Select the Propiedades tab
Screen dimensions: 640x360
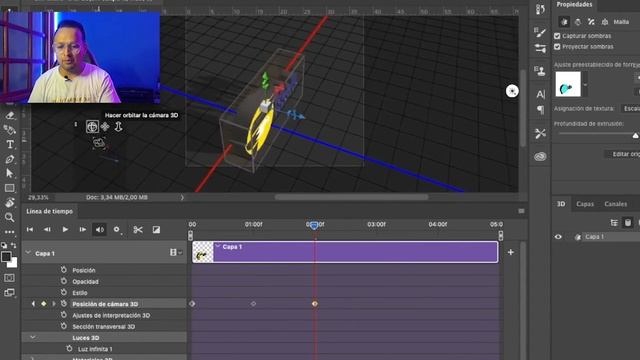pyautogui.click(x=574, y=4)
